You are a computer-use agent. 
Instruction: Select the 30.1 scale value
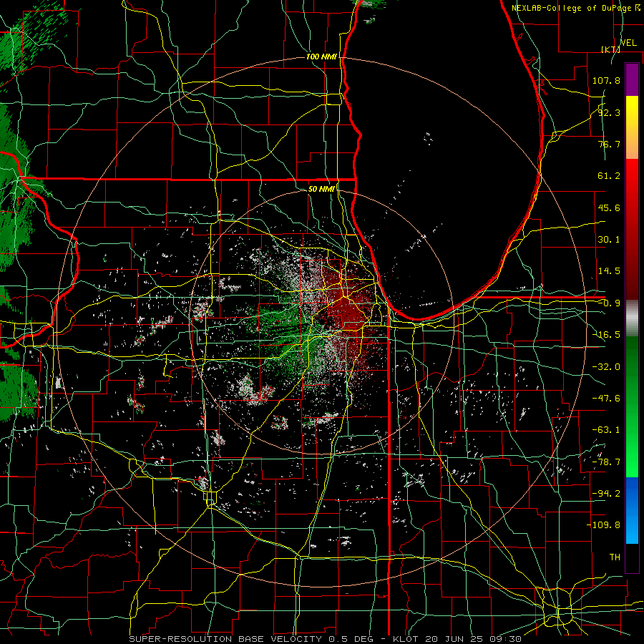tap(609, 240)
